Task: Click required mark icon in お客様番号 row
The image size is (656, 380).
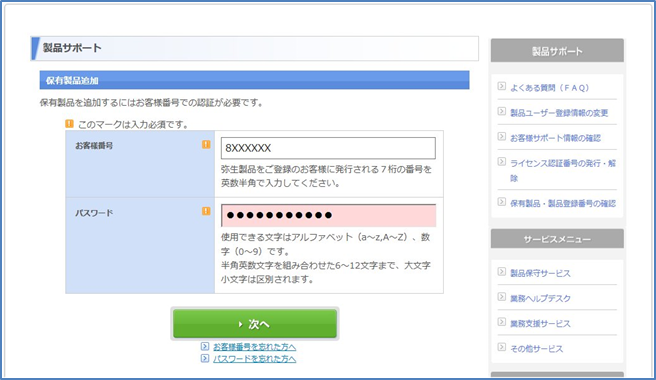Action: coord(206,144)
